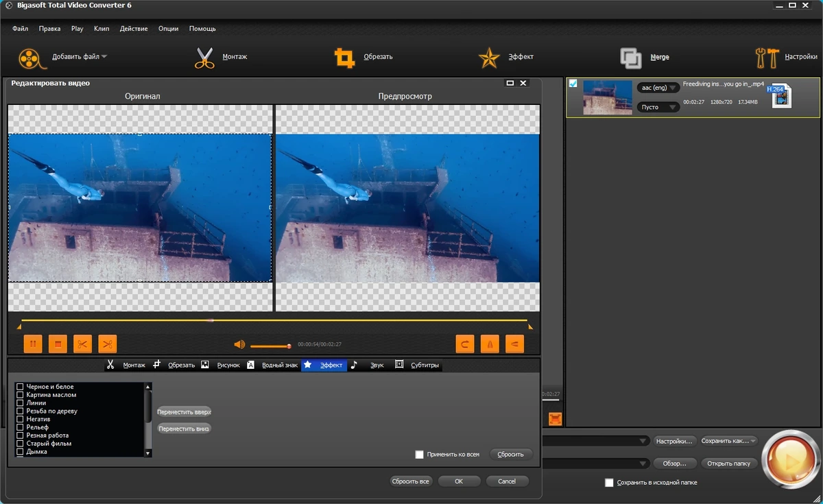Screen dimensions: 823x504
Task: Enable the Линии effect
Action: pyautogui.click(x=20, y=403)
